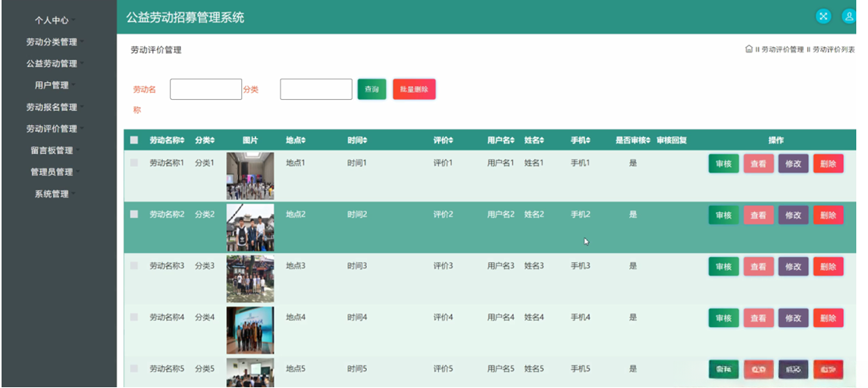
Task: Click the 手机2 cell text
Action: tap(581, 214)
